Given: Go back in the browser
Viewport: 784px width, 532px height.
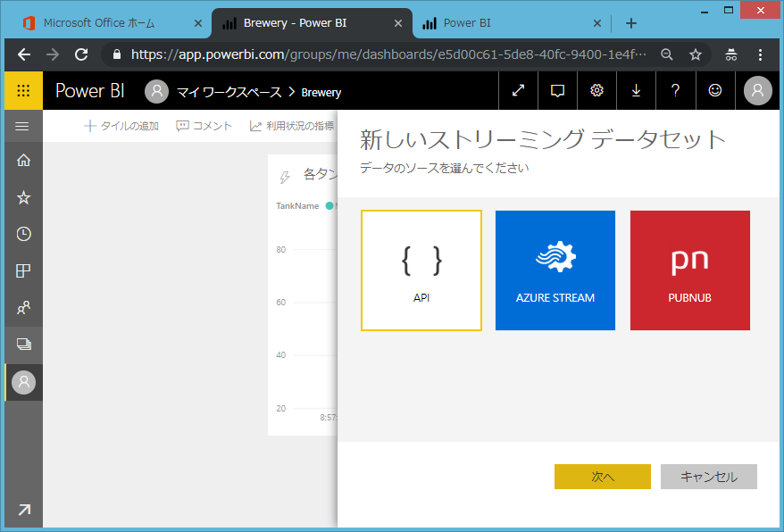Looking at the screenshot, I should 24,54.
